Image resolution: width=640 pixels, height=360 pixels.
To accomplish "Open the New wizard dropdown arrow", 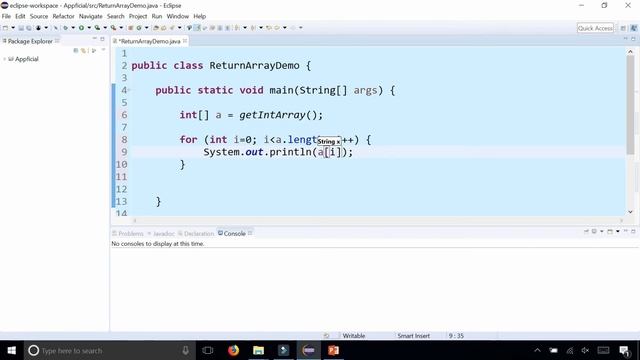I will tap(13, 28).
